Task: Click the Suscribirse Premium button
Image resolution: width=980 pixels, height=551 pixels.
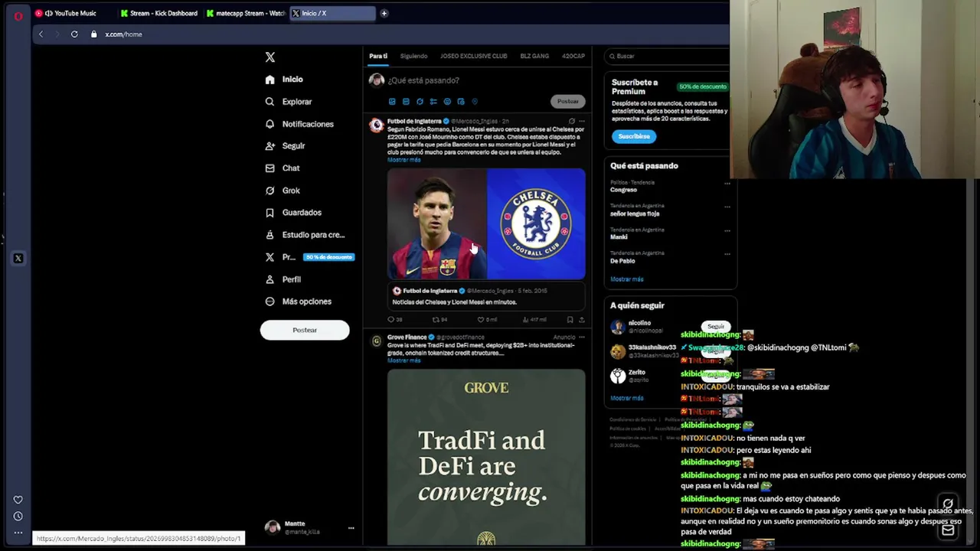Action: coord(634,136)
